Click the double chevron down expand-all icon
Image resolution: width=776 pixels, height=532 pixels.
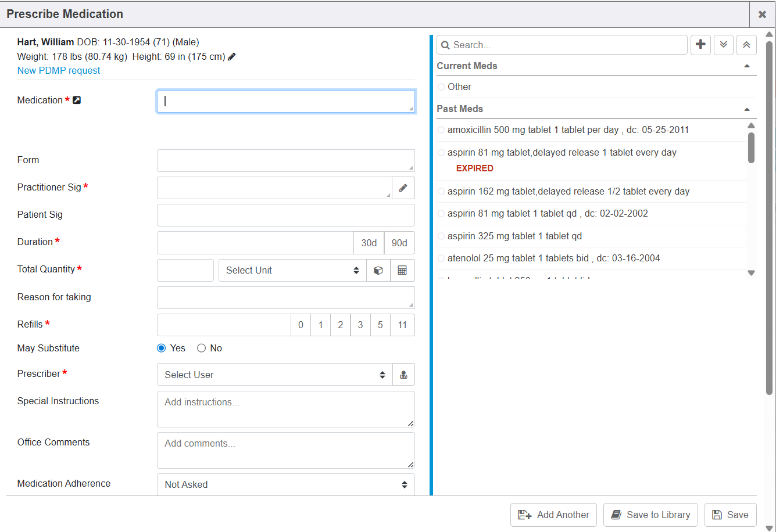tap(723, 45)
